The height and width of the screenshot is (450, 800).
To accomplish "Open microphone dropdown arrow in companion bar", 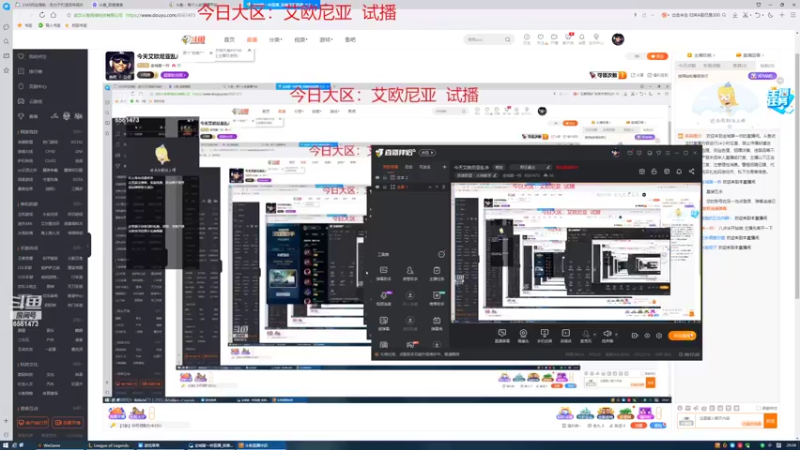I will point(594,335).
